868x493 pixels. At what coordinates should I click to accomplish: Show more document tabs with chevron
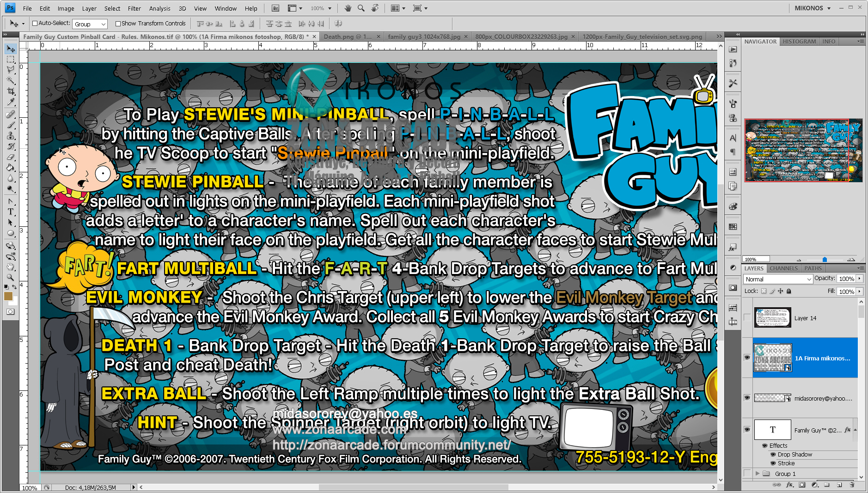click(719, 37)
